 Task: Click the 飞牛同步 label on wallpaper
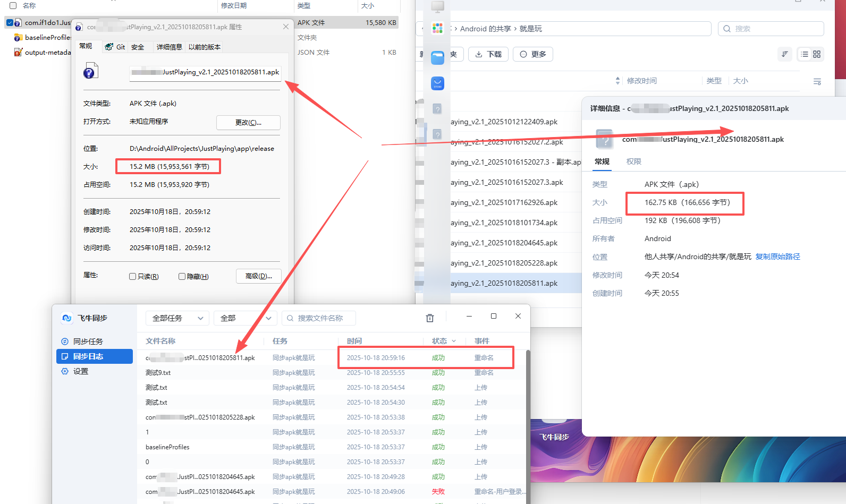[554, 437]
